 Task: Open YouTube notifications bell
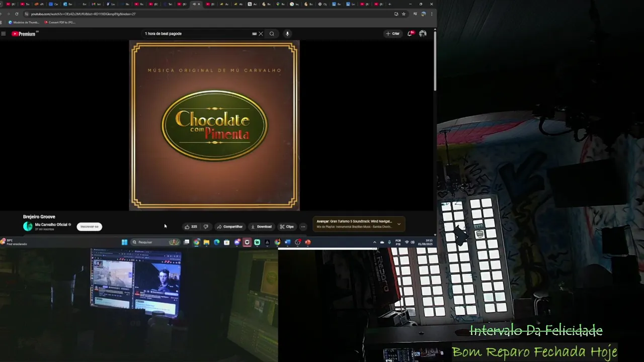pos(411,34)
